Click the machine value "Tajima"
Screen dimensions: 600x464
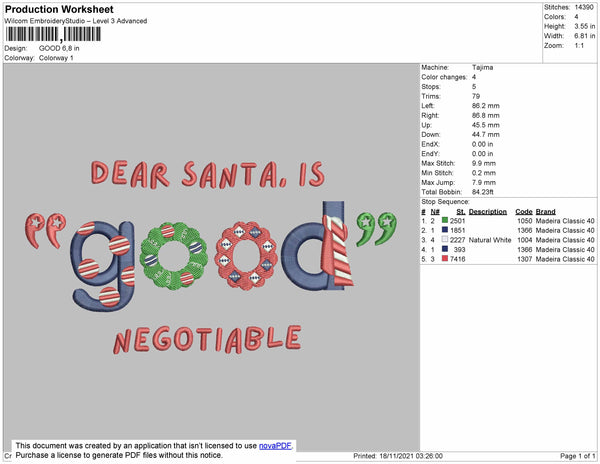(x=483, y=67)
